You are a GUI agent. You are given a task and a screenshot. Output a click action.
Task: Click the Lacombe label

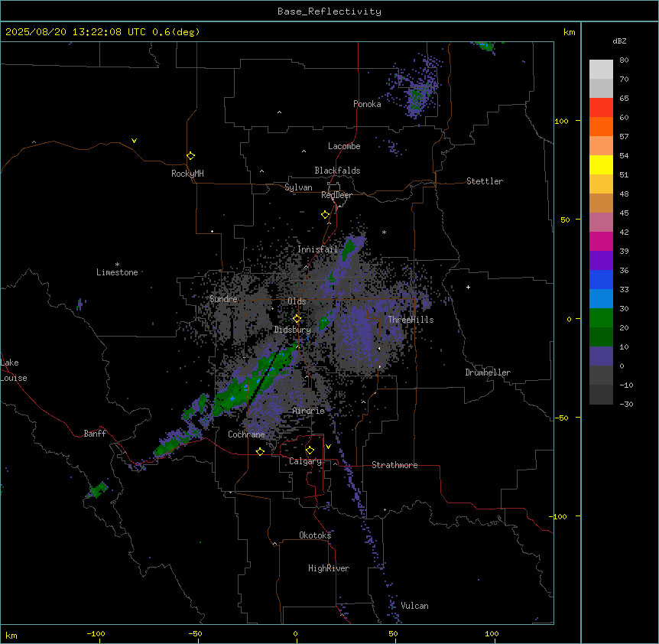[x=344, y=146]
